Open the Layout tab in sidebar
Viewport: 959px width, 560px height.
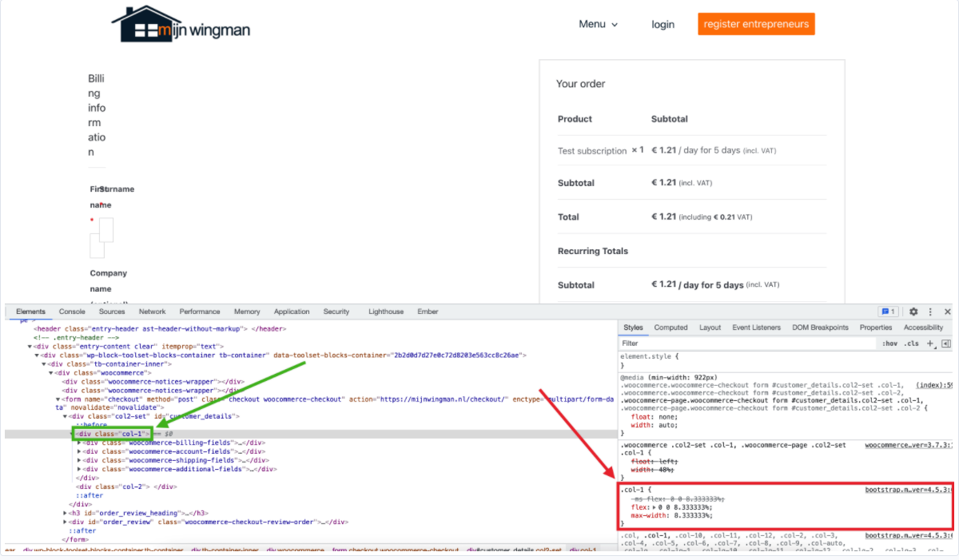coord(710,328)
